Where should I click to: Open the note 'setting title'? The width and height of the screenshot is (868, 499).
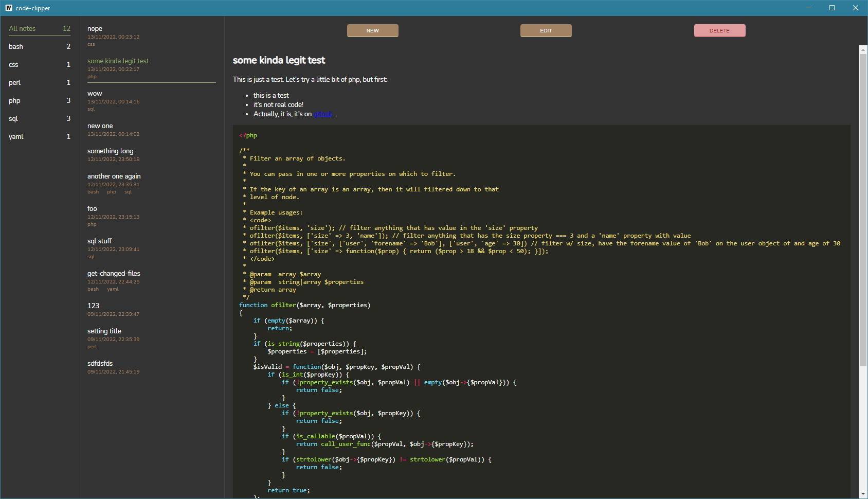coord(104,331)
